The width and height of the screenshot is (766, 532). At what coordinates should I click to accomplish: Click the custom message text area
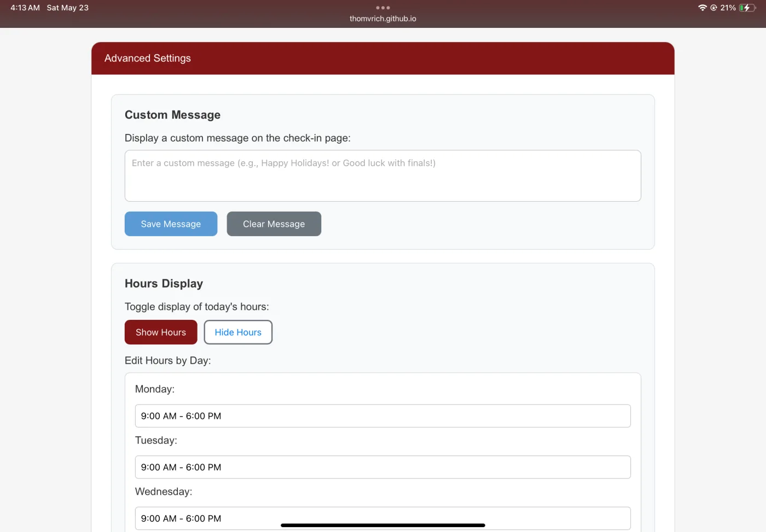(383, 176)
